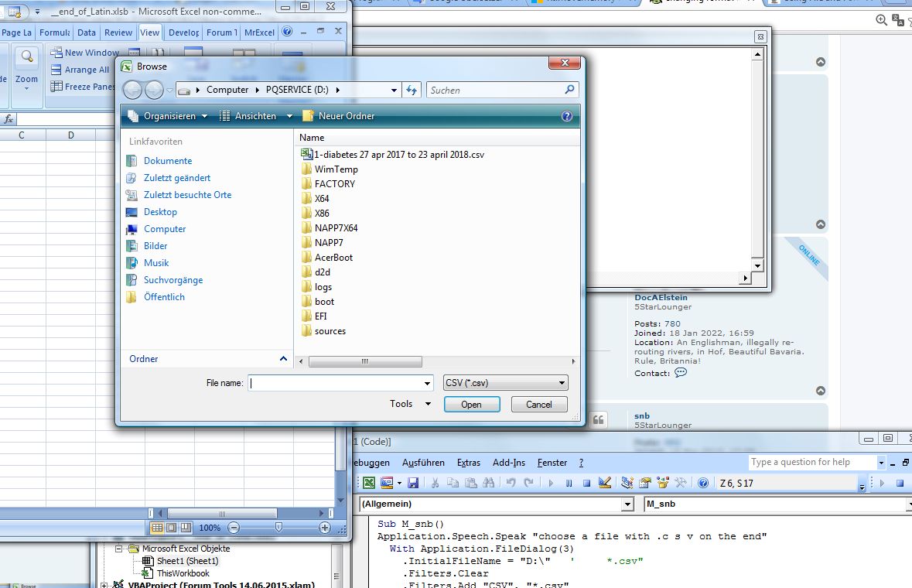Click Freeze Panes in the Excel ribbon

coord(83,87)
